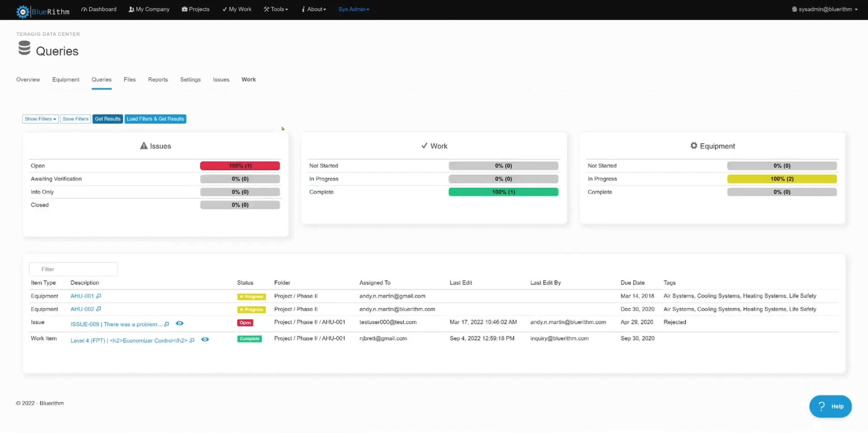
Task: Open AHU-002 in new window icon
Action: pos(99,309)
